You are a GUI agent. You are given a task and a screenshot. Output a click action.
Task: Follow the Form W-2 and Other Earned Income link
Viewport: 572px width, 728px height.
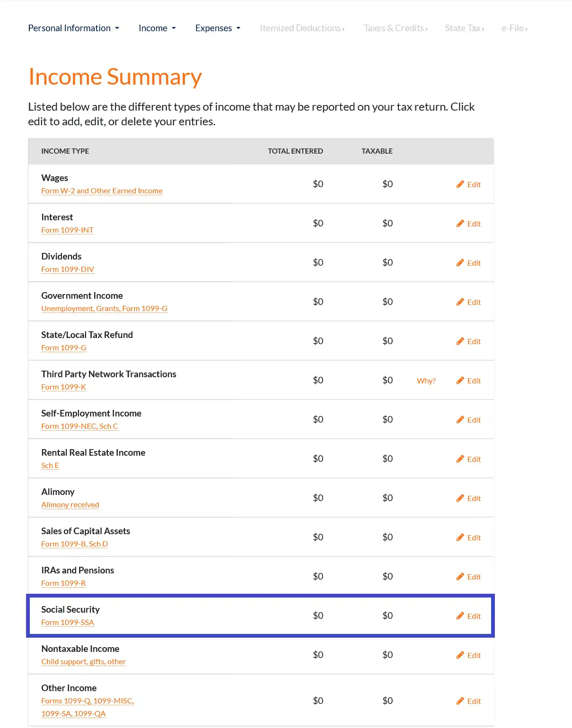click(x=102, y=191)
